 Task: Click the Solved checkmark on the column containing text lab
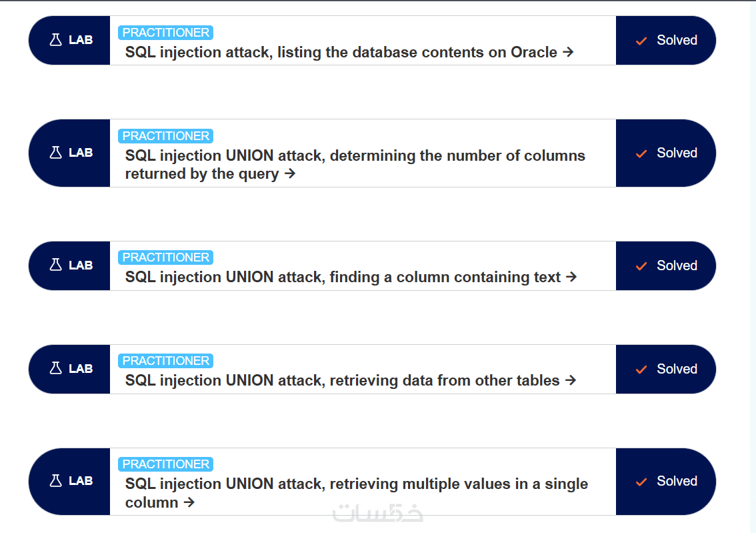click(641, 266)
